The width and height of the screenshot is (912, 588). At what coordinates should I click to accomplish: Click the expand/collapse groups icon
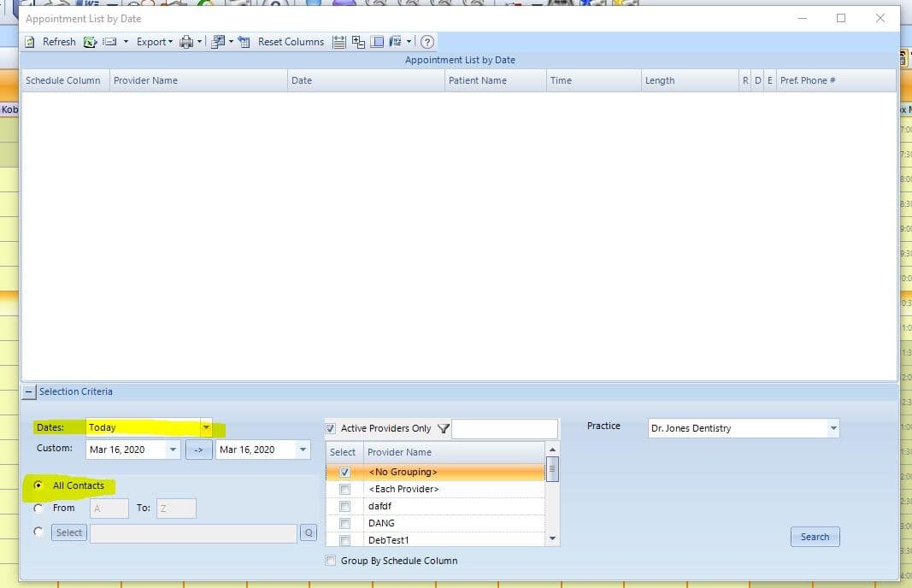tap(358, 42)
